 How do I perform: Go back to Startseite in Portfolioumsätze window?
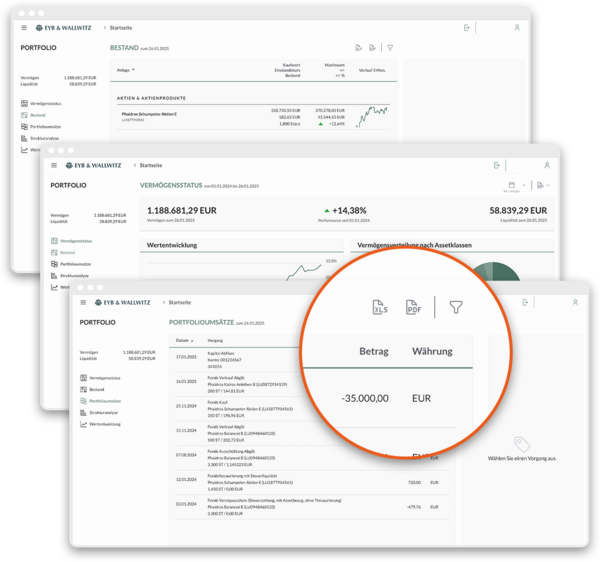click(179, 301)
